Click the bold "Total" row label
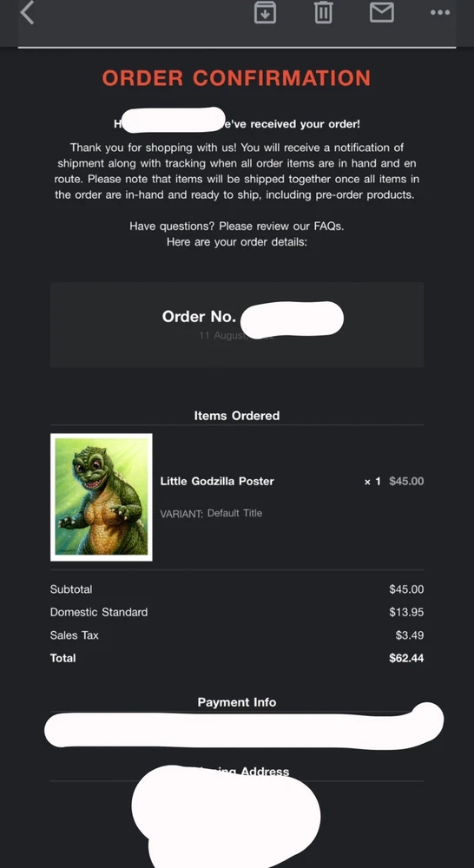Viewport: 474px width, 868px height. tap(63, 658)
